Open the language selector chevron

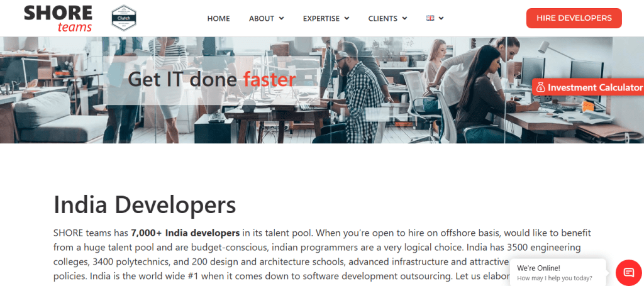[441, 18]
